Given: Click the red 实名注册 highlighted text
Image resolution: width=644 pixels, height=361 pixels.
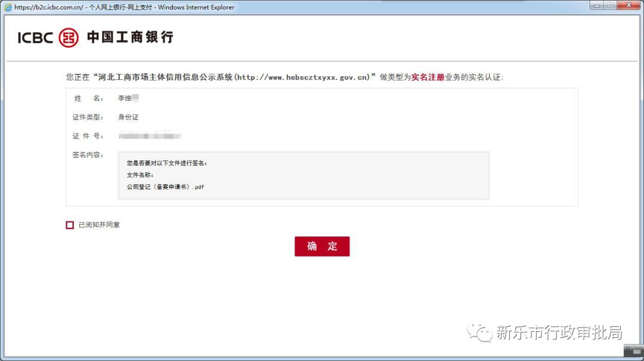Looking at the screenshot, I should [x=429, y=77].
